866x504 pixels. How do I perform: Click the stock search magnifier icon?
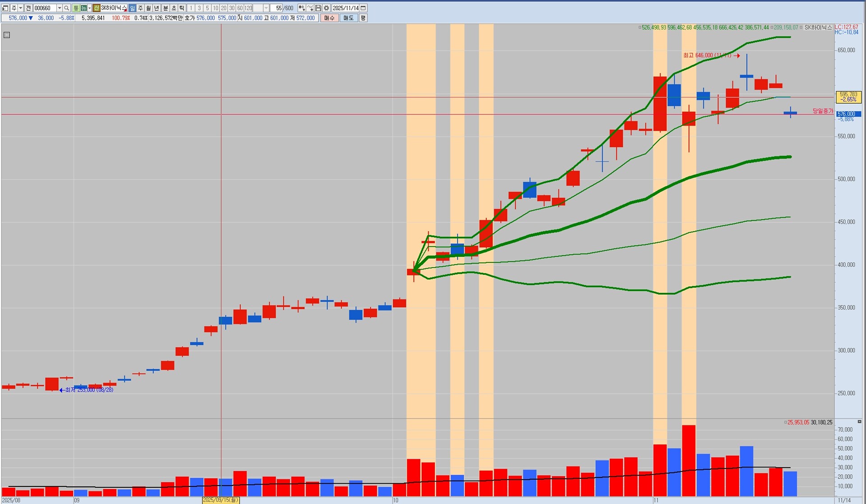pyautogui.click(x=66, y=8)
